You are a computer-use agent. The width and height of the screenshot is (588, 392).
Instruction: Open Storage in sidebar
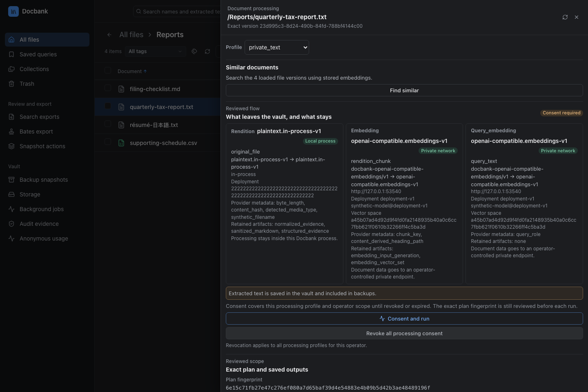click(47, 194)
